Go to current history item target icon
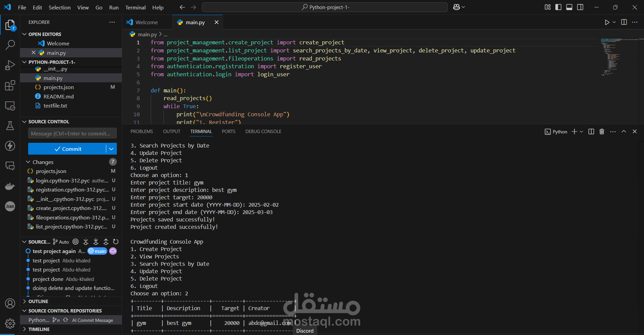The width and height of the screenshot is (644, 335). pyautogui.click(x=76, y=242)
